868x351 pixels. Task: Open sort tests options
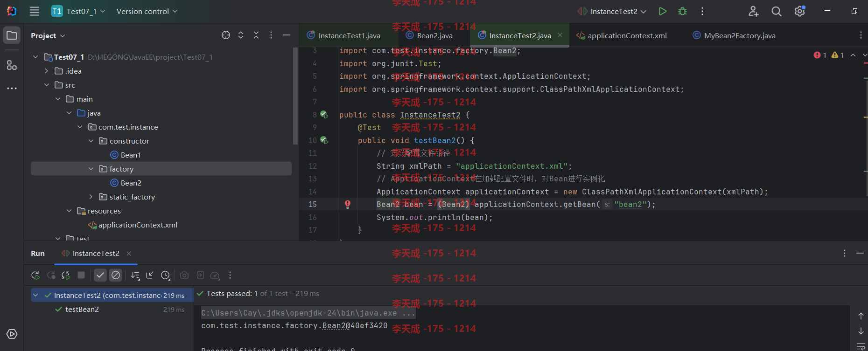click(x=135, y=275)
